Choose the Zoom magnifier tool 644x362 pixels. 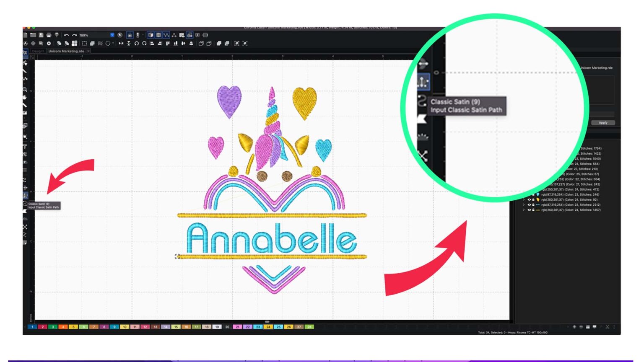pyautogui.click(x=25, y=89)
